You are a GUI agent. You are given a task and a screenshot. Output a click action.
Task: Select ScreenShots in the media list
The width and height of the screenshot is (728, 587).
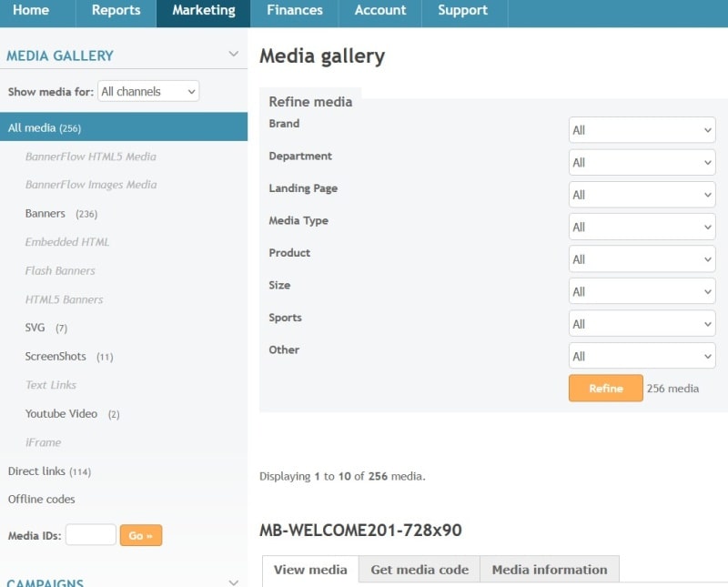(56, 357)
